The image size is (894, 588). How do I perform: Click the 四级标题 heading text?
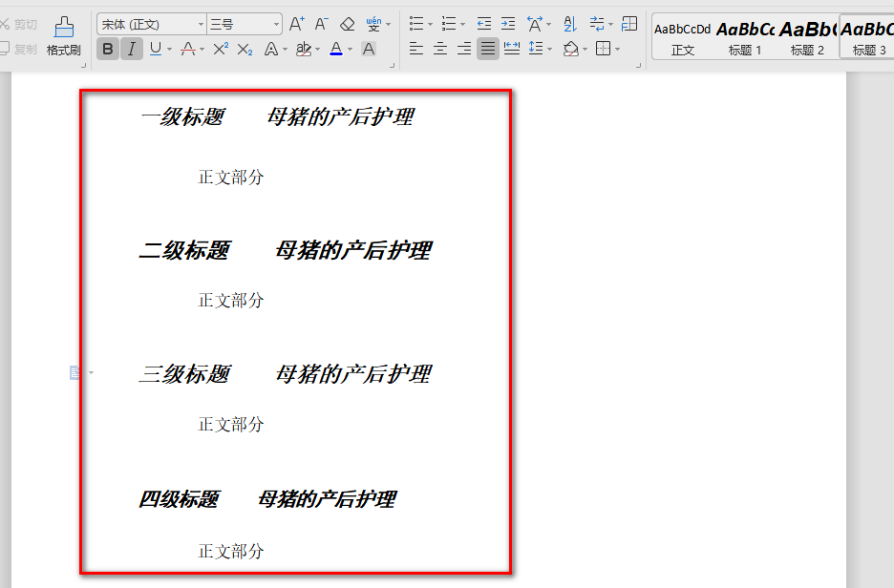(179, 499)
